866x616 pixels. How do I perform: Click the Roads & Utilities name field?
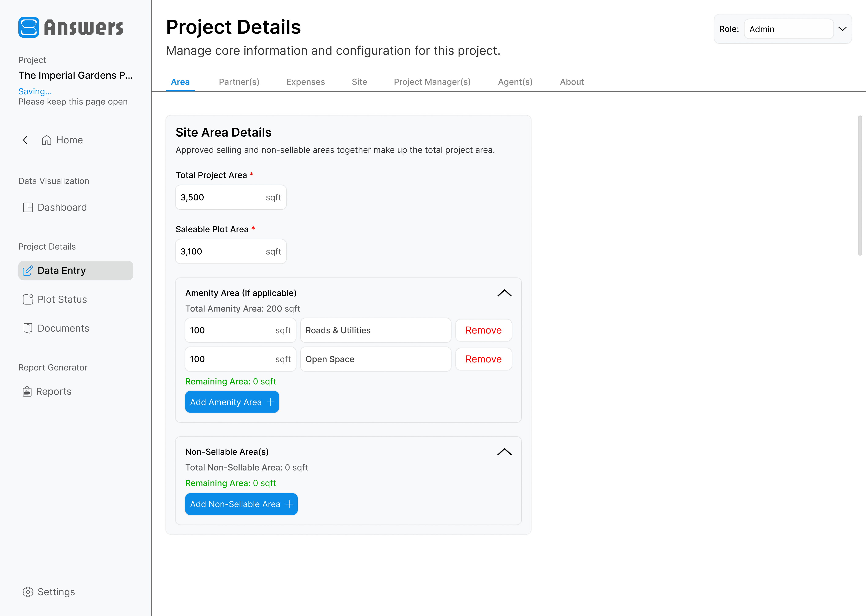376,330
